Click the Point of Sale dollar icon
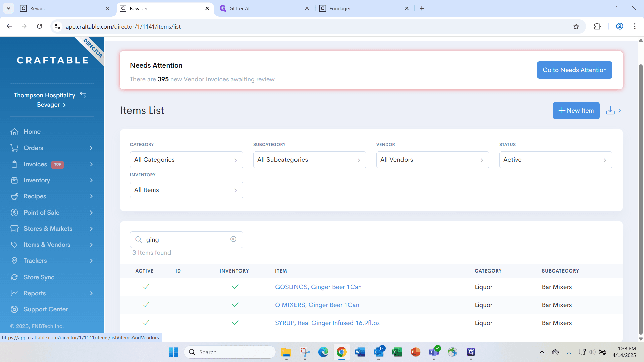The width and height of the screenshot is (644, 362). (x=14, y=213)
